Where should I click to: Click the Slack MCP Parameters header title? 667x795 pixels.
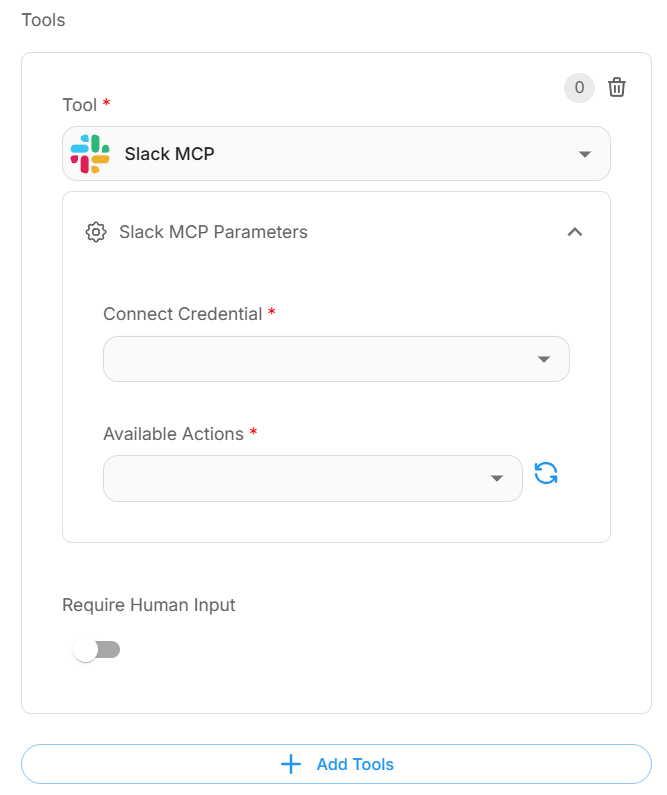[213, 232]
